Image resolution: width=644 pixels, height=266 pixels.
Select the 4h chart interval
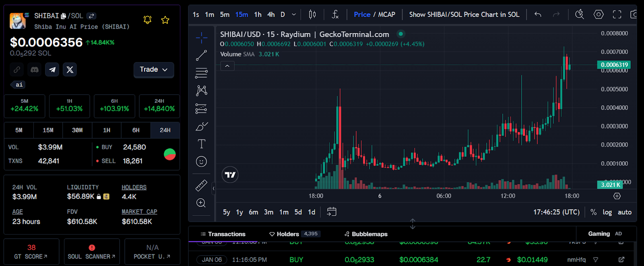pyautogui.click(x=271, y=15)
